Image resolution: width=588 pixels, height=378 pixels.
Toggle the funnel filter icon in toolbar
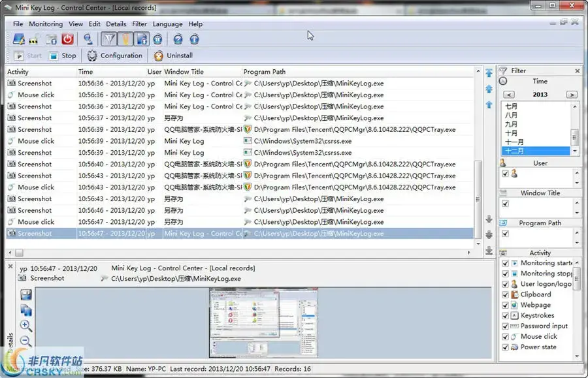click(x=108, y=39)
